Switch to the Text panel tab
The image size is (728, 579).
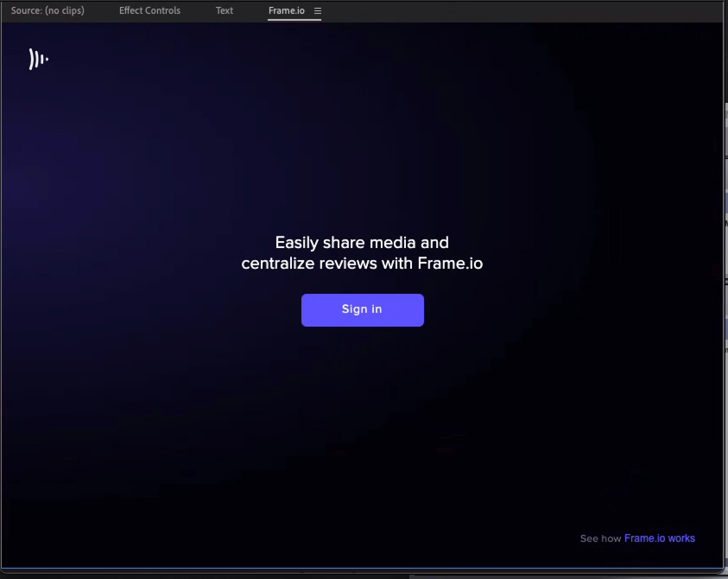[225, 11]
